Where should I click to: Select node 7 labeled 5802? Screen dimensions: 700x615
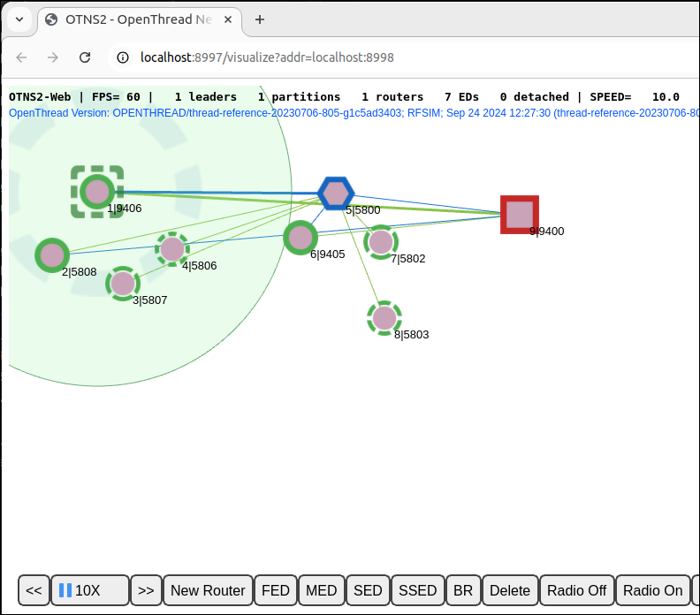coord(381,241)
